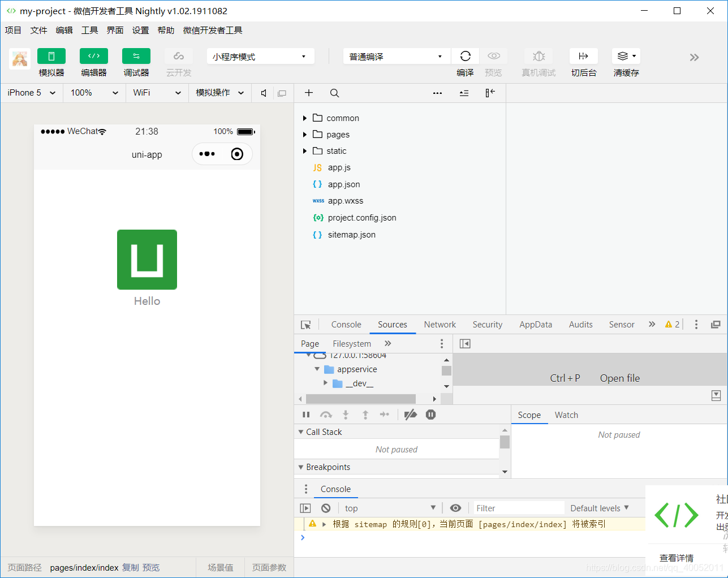Select the Filesystem tab in Sources
The height and width of the screenshot is (578, 728).
[x=352, y=344]
